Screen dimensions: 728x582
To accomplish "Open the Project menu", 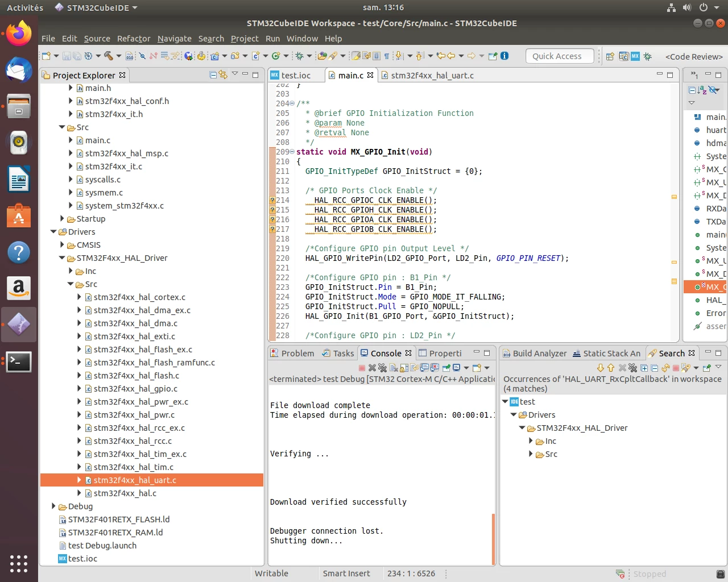I will pyautogui.click(x=245, y=38).
